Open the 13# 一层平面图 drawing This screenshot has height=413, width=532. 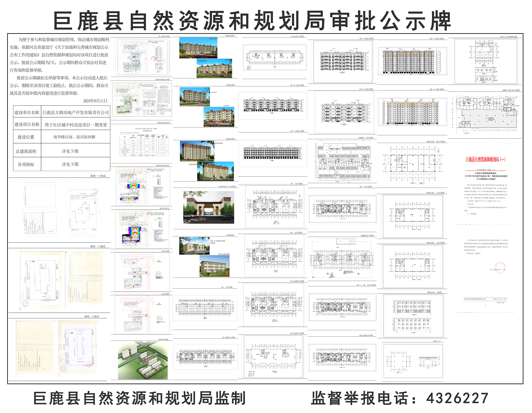click(x=205, y=308)
